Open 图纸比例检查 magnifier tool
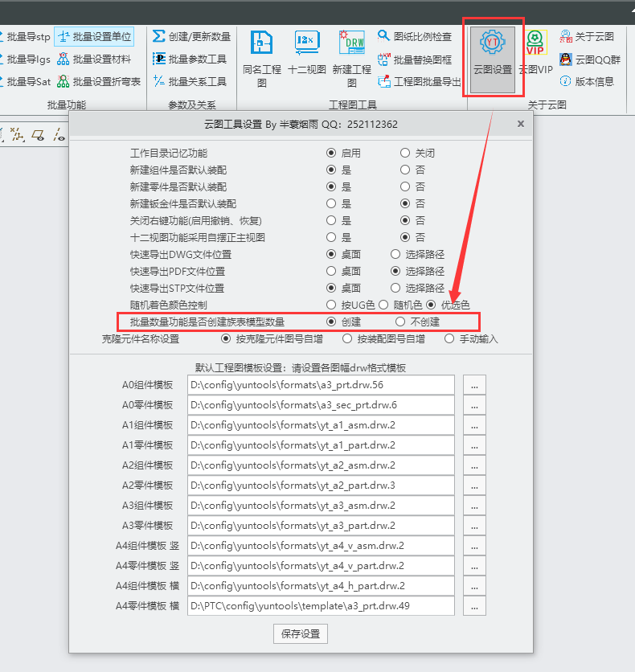The width and height of the screenshot is (635, 672). 414,36
